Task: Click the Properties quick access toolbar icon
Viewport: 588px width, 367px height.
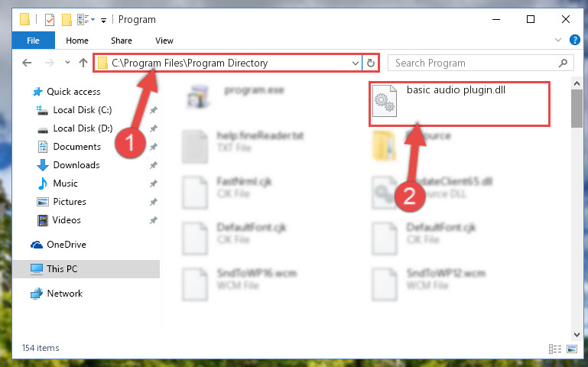Action: [x=50, y=19]
